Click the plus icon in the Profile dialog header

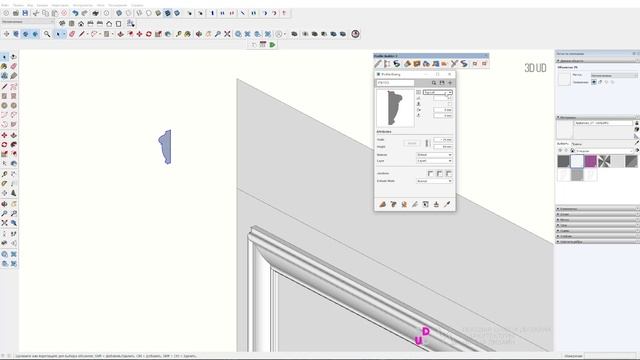pyautogui.click(x=450, y=83)
